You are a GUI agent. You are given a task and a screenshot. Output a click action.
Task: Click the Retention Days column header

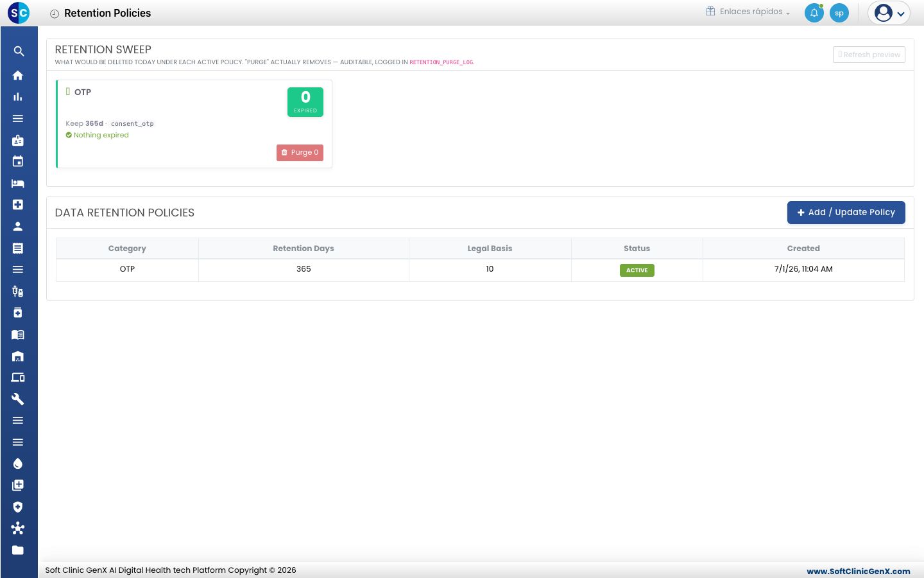point(304,249)
